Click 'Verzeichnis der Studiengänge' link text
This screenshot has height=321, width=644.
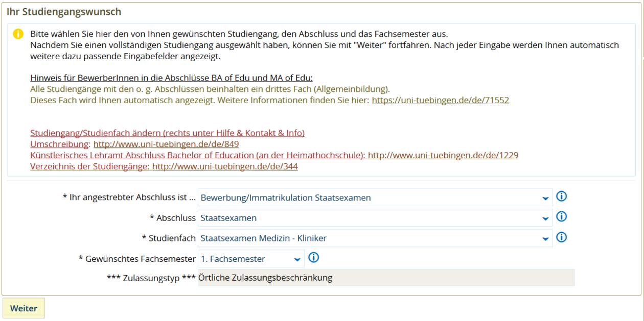click(x=89, y=166)
